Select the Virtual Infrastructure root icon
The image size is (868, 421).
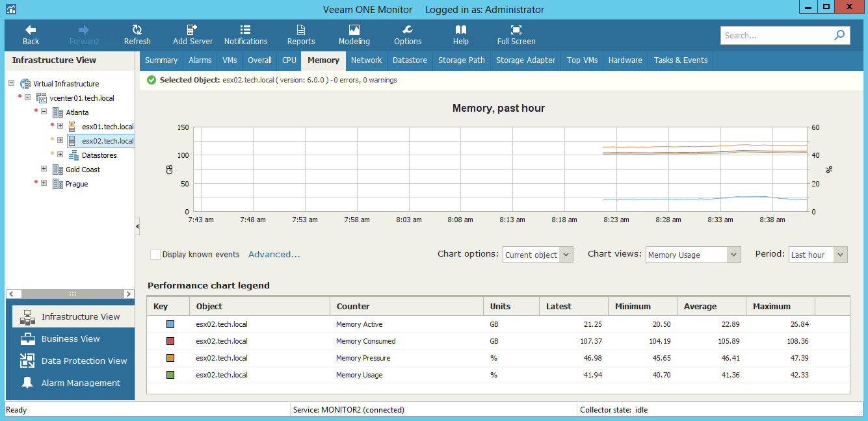[26, 84]
